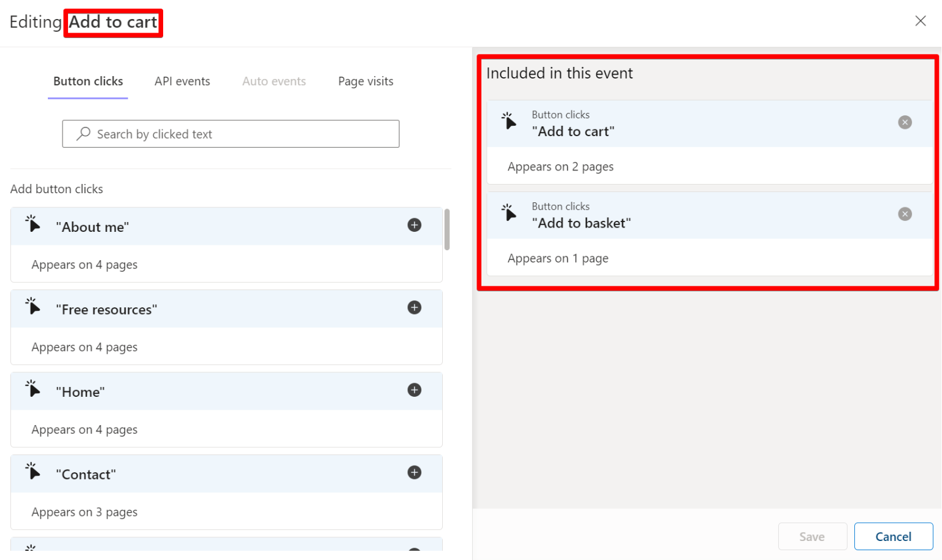Click the cursor icon beside "About me"

33,223
